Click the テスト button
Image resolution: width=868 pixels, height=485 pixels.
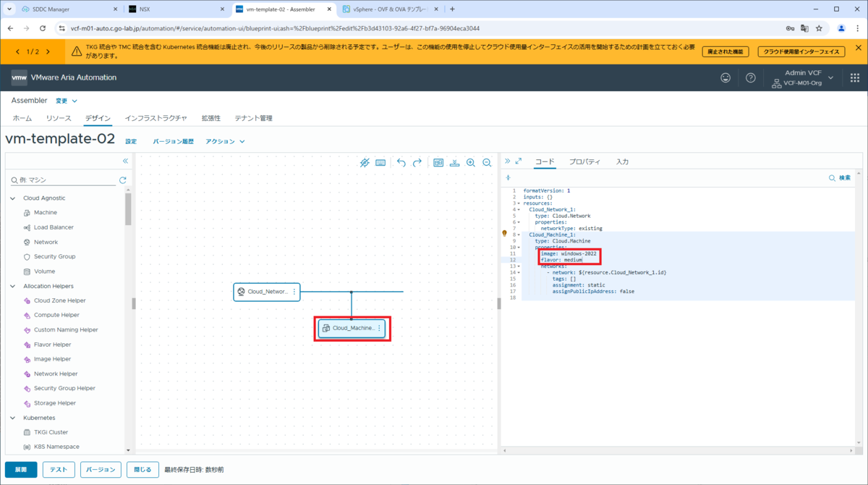[59, 469]
